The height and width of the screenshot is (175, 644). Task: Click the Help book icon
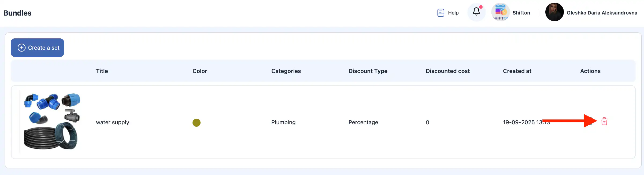[x=441, y=13]
